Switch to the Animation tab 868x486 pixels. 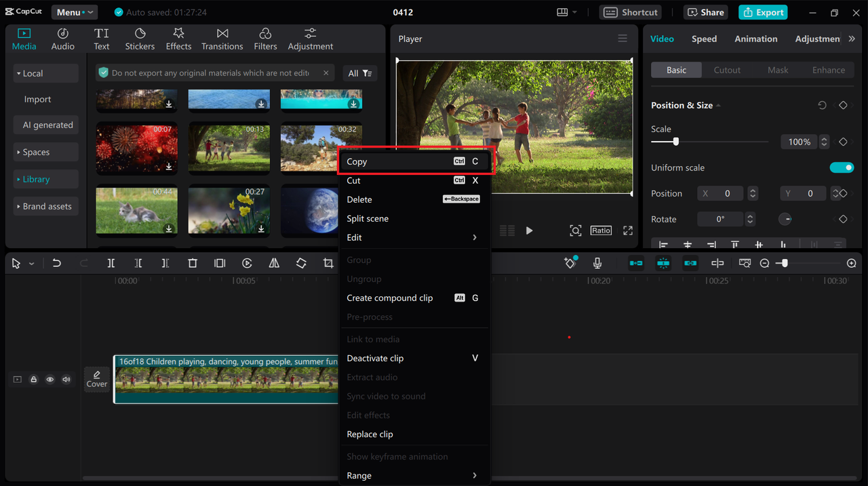pyautogui.click(x=756, y=39)
